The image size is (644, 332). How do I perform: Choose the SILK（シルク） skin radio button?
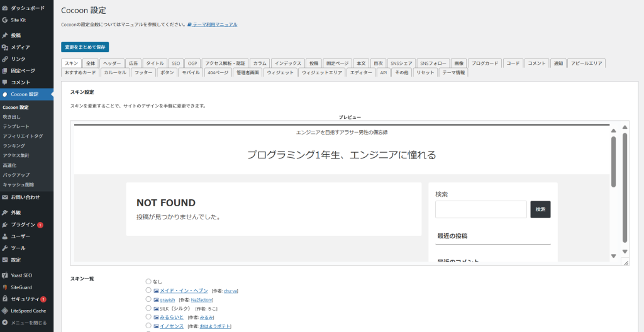coord(148,309)
